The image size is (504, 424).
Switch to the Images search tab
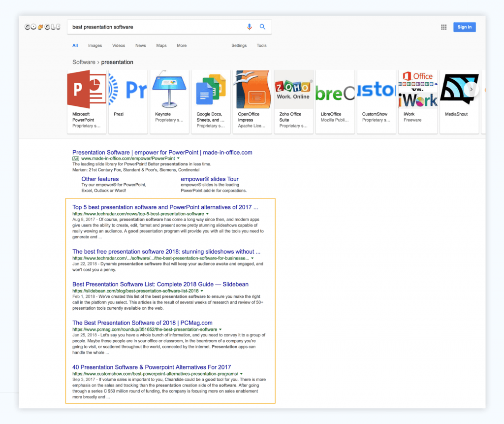95,46
